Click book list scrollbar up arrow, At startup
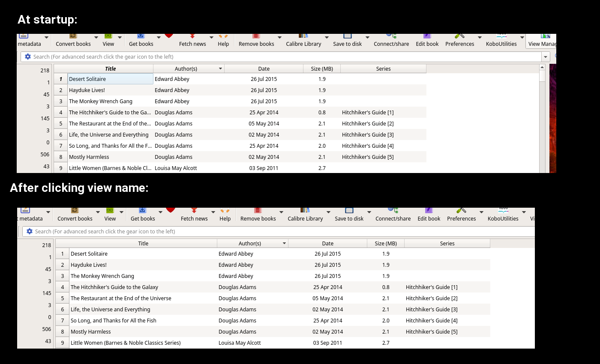The image size is (600, 364). tap(542, 67)
